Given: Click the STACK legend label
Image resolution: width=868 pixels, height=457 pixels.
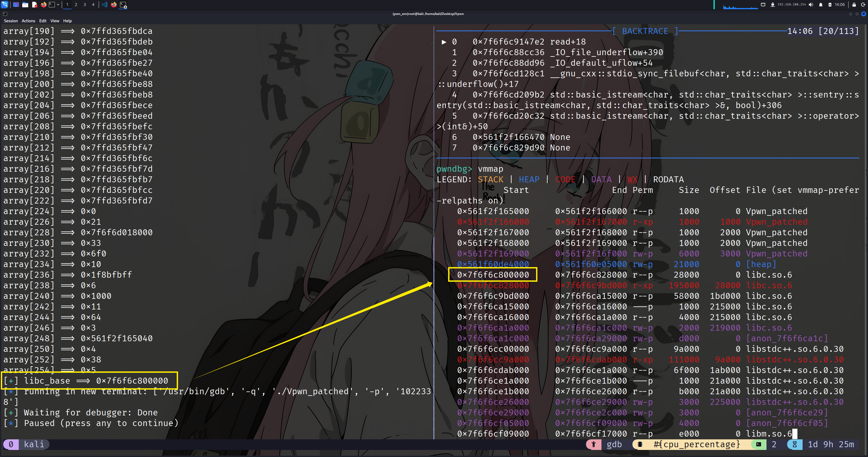Looking at the screenshot, I should pyautogui.click(x=490, y=179).
